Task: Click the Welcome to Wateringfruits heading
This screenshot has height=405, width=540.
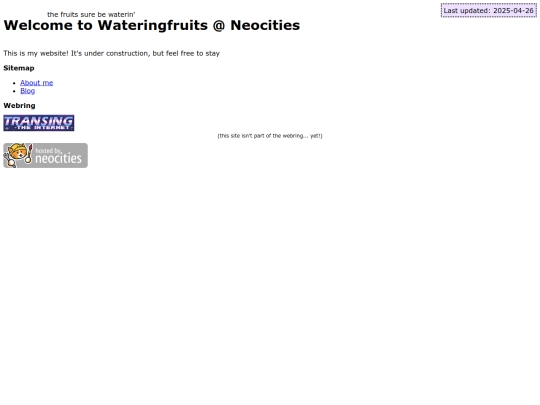Action: [x=152, y=25]
